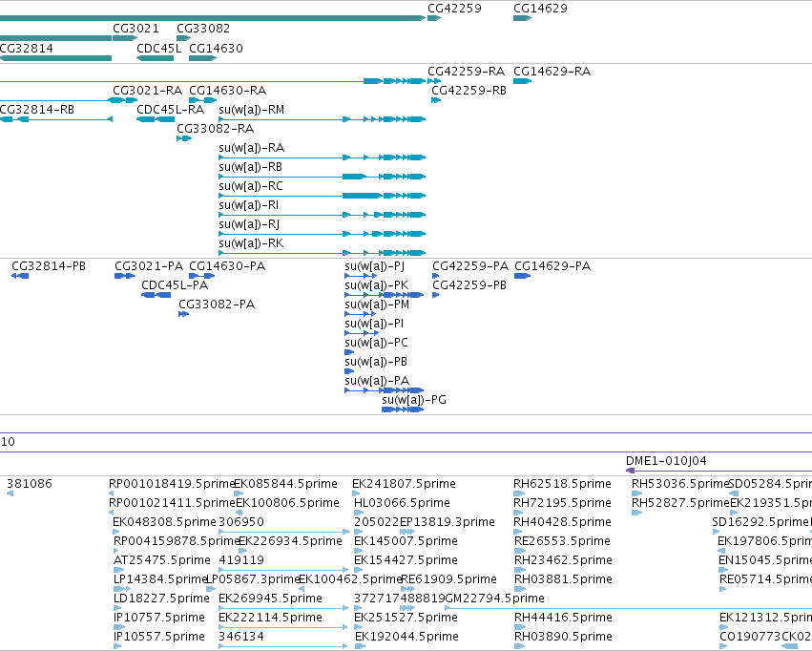Select protein su(w[a])-PC label
The height and width of the screenshot is (651, 812).
pyautogui.click(x=376, y=343)
